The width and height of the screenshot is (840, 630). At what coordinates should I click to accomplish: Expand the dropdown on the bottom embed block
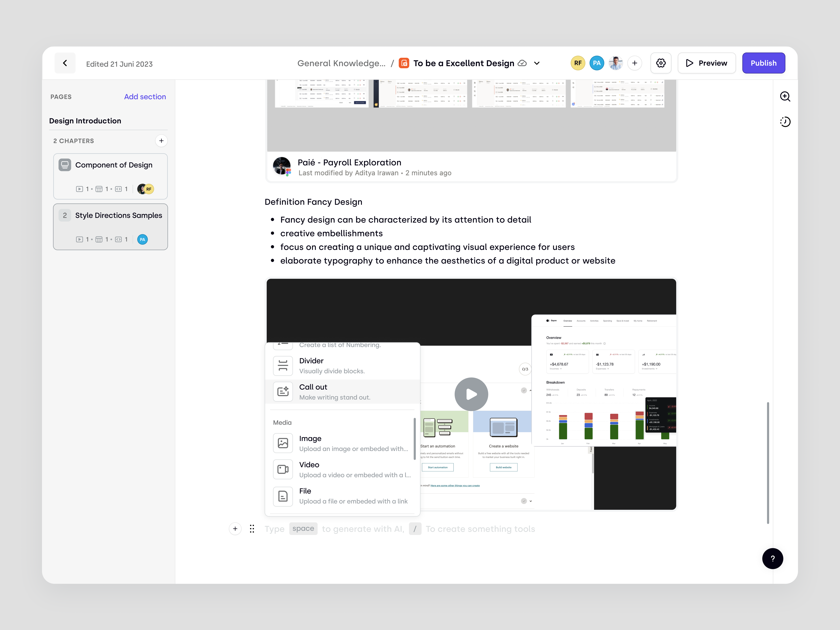click(531, 501)
